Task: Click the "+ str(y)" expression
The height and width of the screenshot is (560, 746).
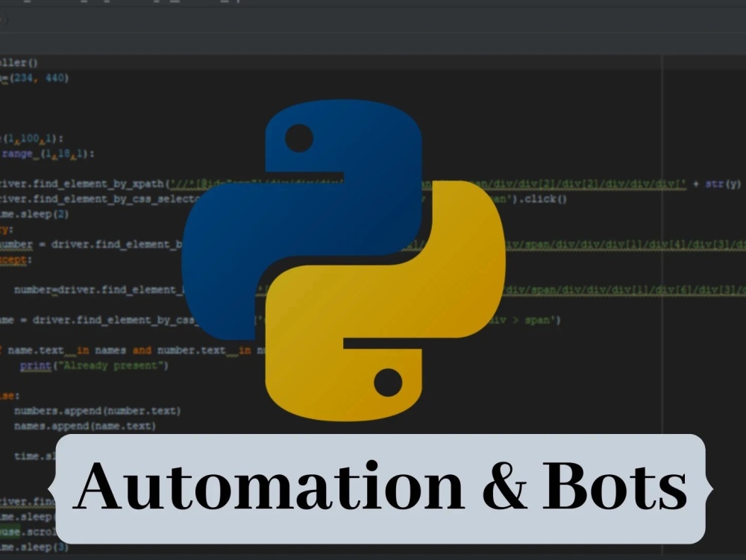Action: (718, 184)
